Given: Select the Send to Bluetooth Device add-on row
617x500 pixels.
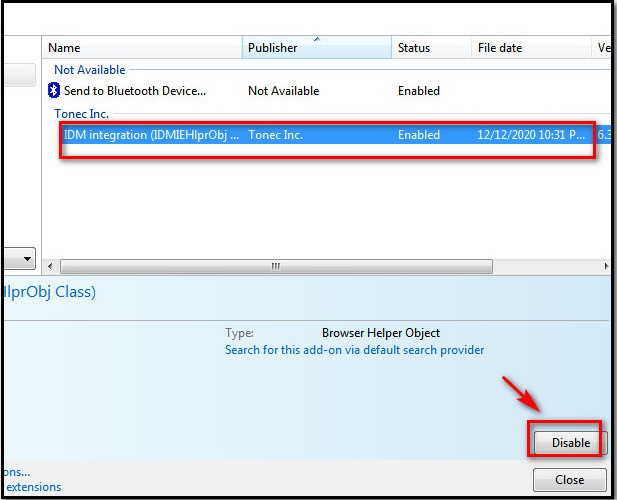Looking at the screenshot, I should point(327,91).
